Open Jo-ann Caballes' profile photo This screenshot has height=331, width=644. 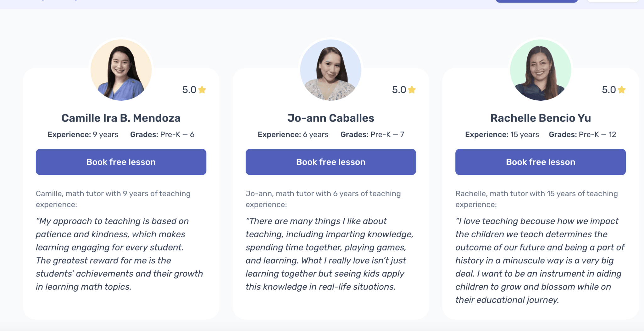(x=331, y=70)
